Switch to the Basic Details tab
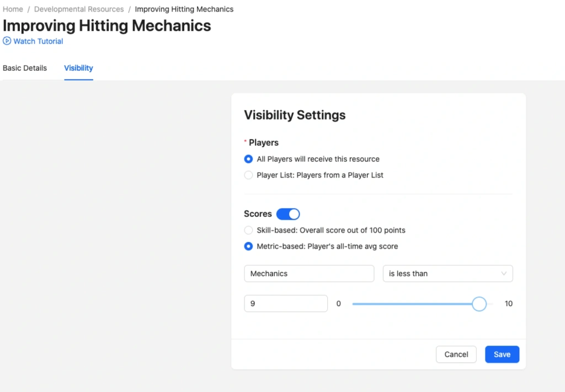This screenshot has width=565, height=392. point(25,68)
